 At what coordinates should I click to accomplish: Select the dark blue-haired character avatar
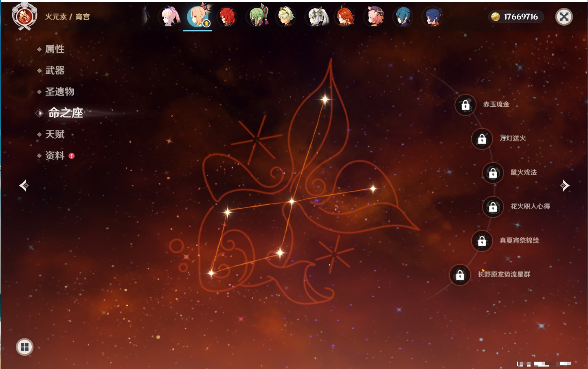tap(432, 17)
